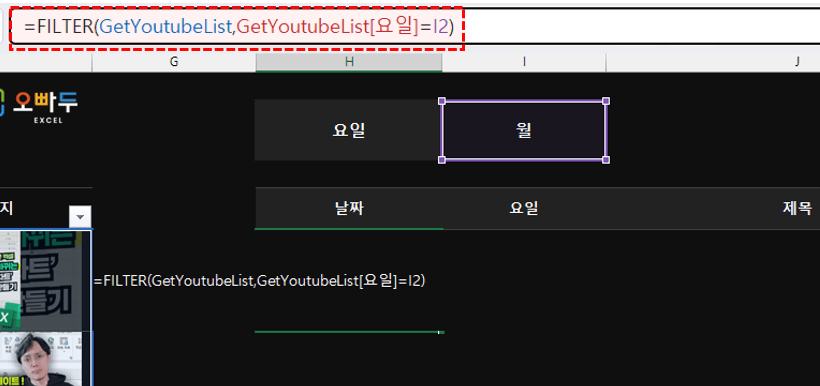This screenshot has width=820, height=386.
Task: Click the 요일 table header in column I
Action: [524, 209]
